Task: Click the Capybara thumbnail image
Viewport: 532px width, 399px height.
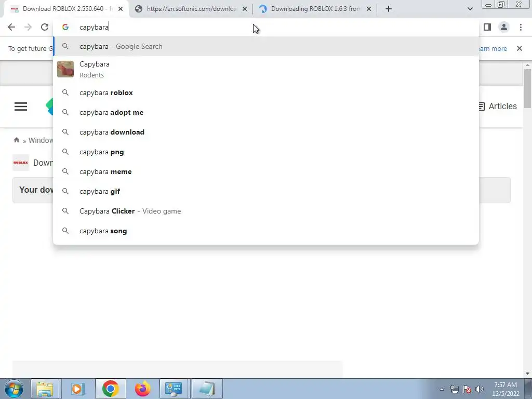Action: click(x=65, y=69)
